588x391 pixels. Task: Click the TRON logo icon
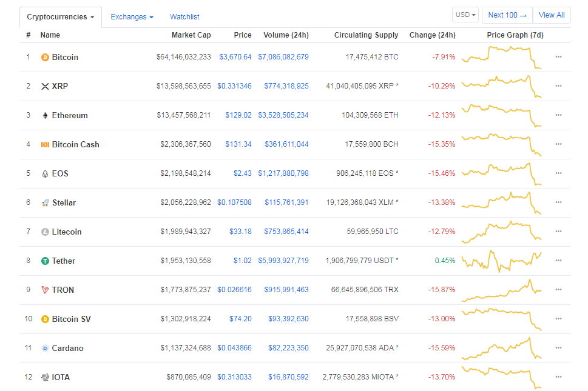[x=45, y=290]
